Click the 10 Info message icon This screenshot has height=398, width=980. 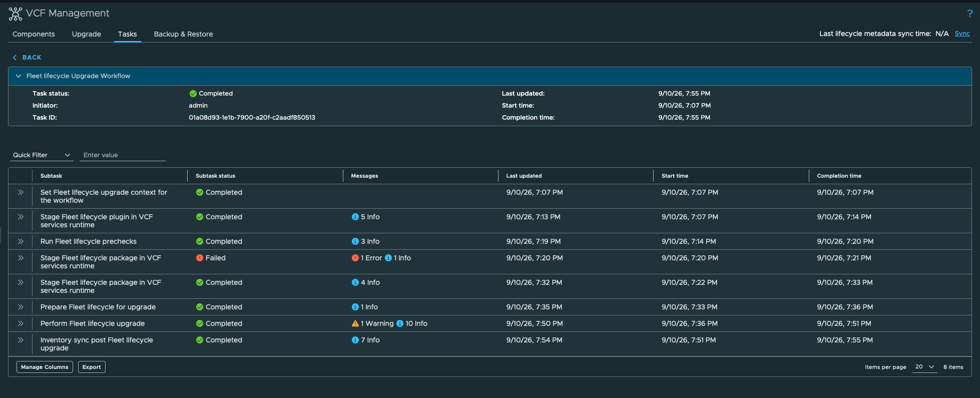(x=400, y=323)
